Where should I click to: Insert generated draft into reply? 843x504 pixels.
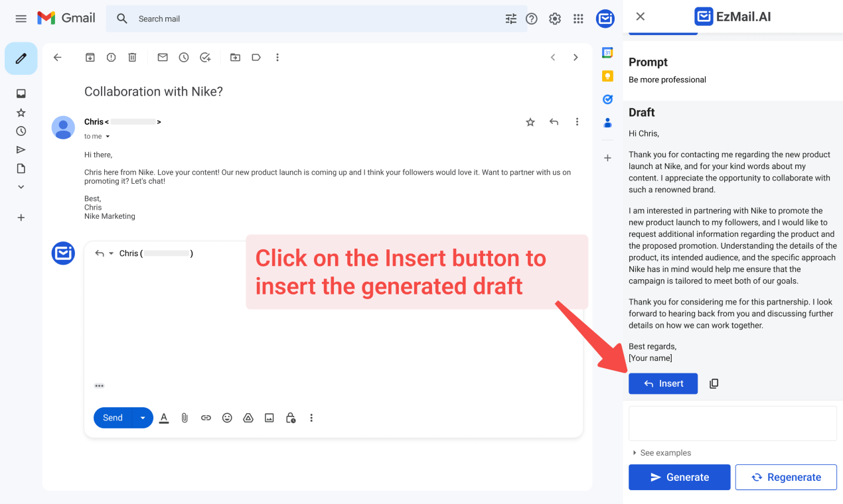tap(663, 383)
